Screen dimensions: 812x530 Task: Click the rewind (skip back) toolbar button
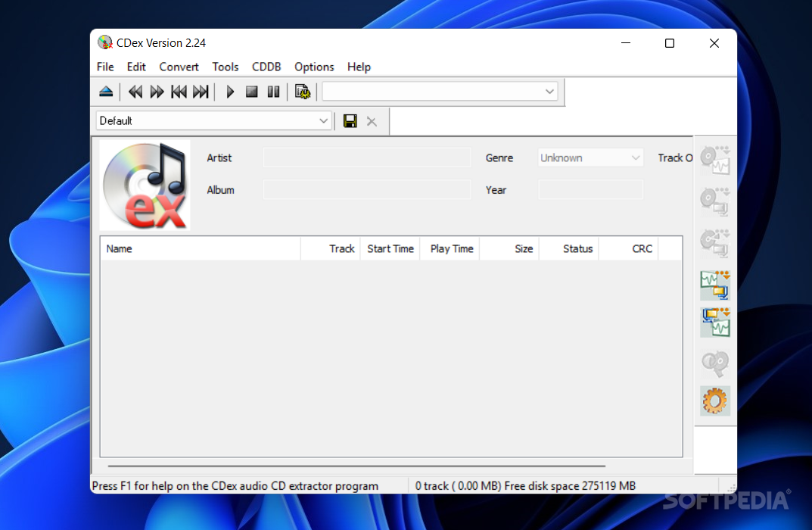point(135,92)
